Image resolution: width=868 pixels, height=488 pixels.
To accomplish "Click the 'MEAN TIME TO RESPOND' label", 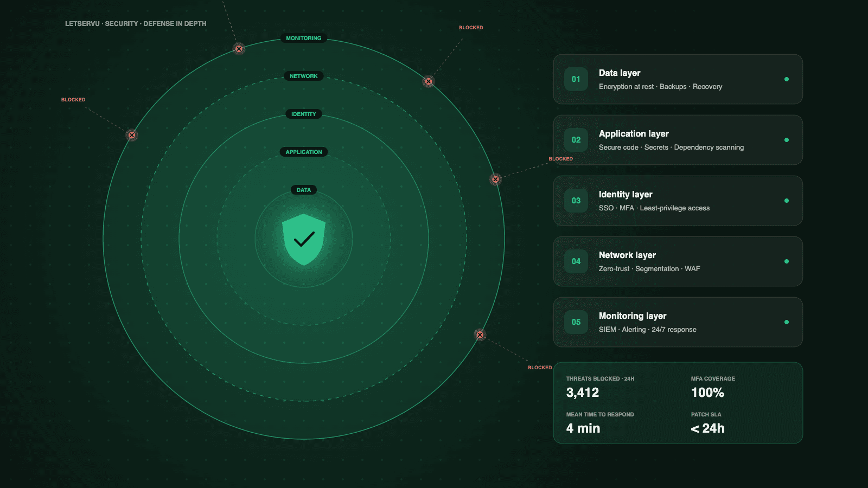I will coord(600,415).
